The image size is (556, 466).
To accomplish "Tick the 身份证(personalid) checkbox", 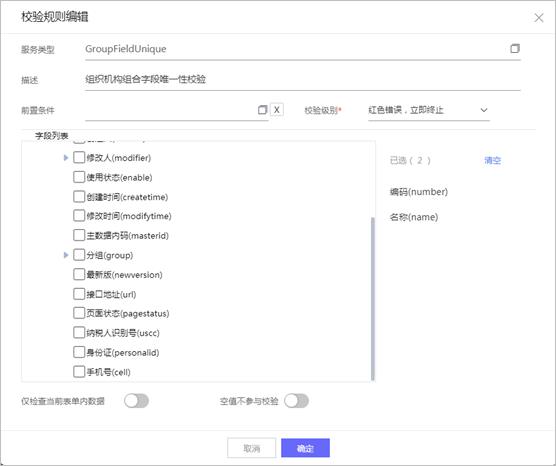I will click(x=79, y=352).
